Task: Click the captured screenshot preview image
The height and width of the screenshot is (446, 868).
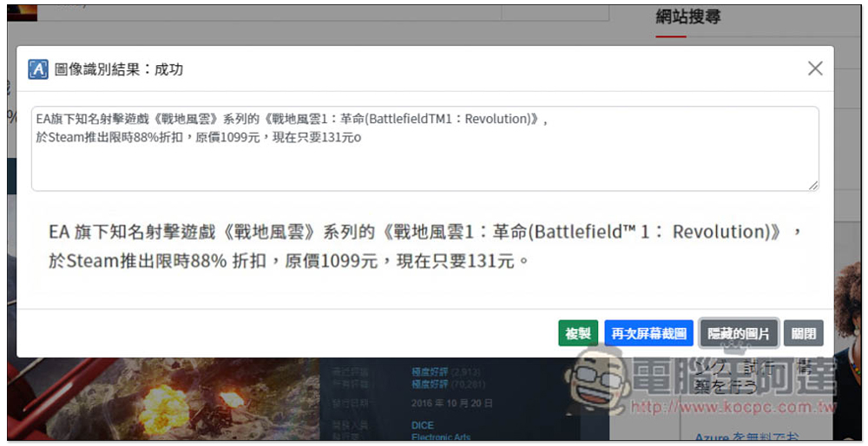Action: [x=424, y=246]
